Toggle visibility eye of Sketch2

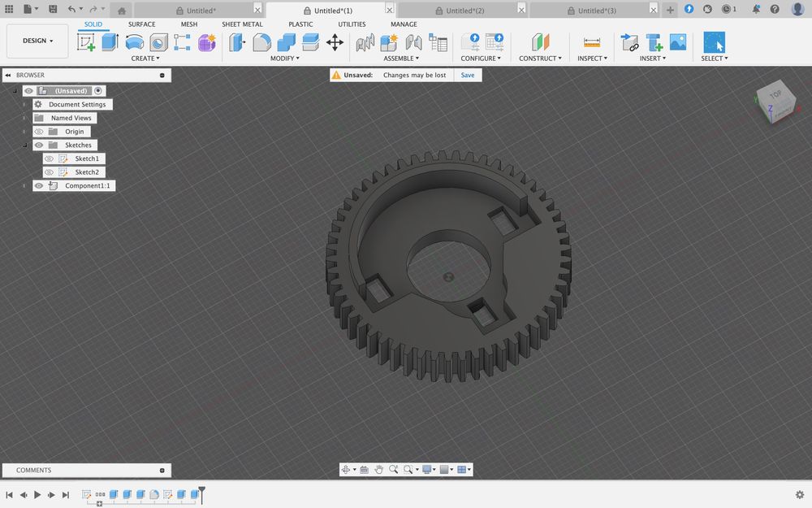click(50, 172)
